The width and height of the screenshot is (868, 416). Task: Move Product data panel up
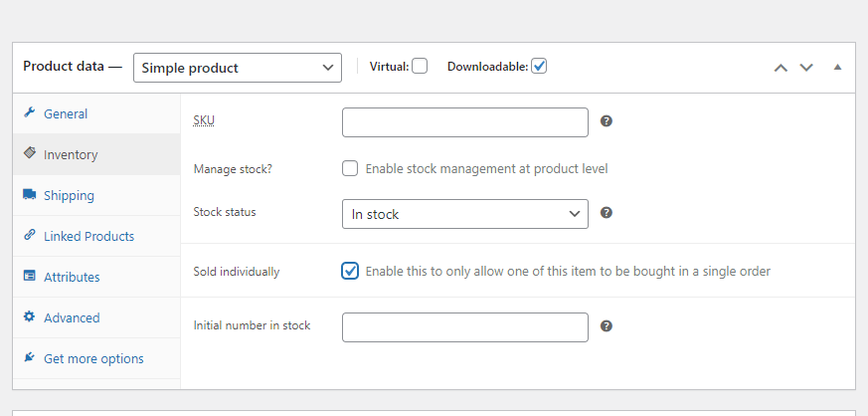tap(781, 68)
